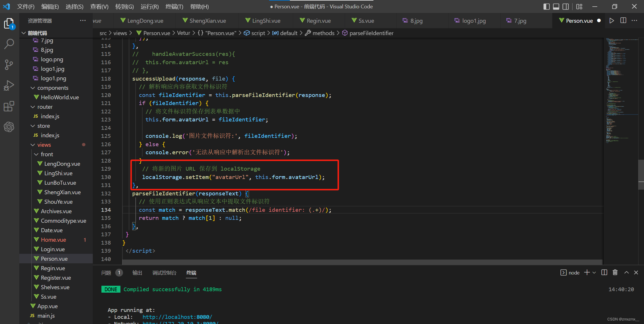Open the Run and Debug view

pos(9,85)
